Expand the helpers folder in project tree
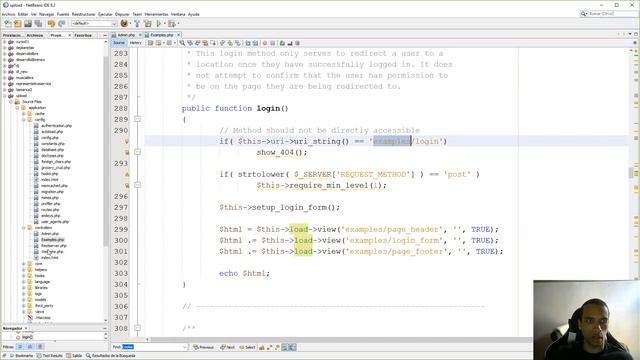The height and width of the screenshot is (360, 640). [24, 269]
